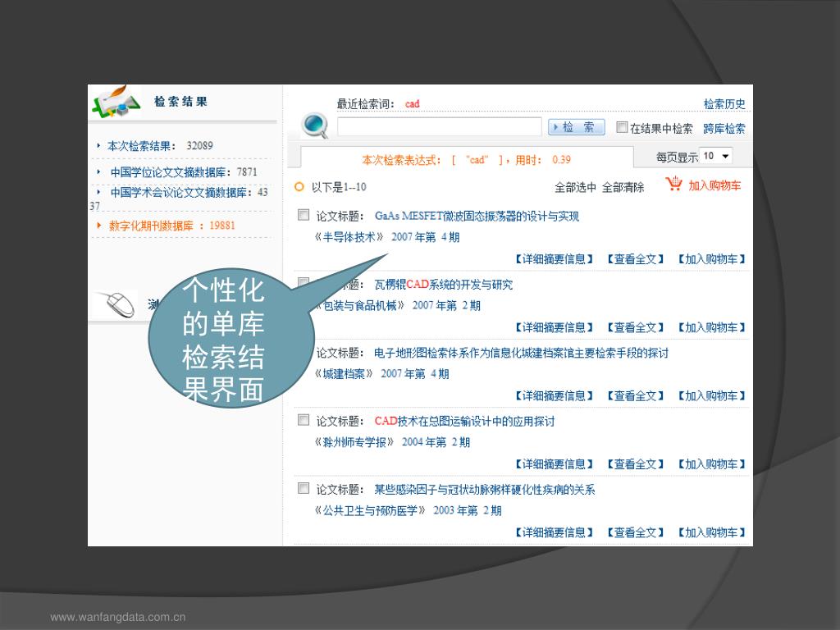Open journal 《半导体技术》 link
Image resolution: width=840 pixels, height=630 pixels.
point(349,237)
